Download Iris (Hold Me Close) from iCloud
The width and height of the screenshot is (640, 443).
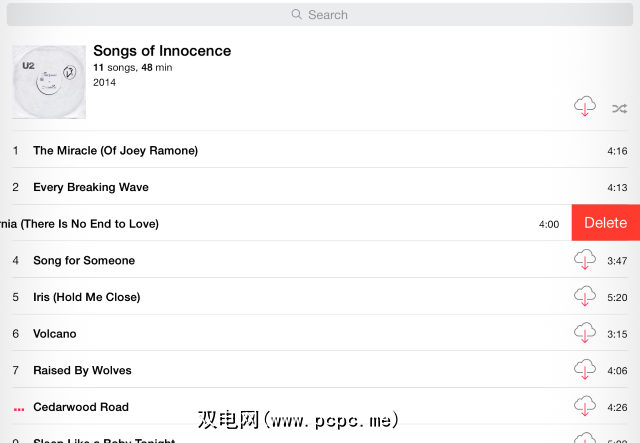click(x=585, y=296)
